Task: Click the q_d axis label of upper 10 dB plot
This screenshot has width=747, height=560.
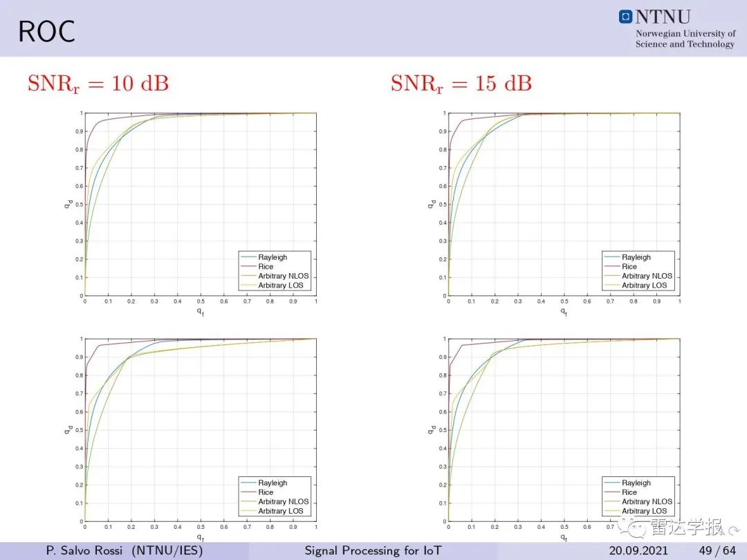Action: point(68,204)
